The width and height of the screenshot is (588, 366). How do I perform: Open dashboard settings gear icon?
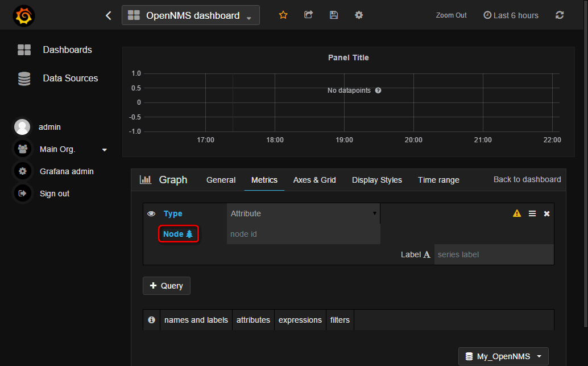(x=359, y=15)
